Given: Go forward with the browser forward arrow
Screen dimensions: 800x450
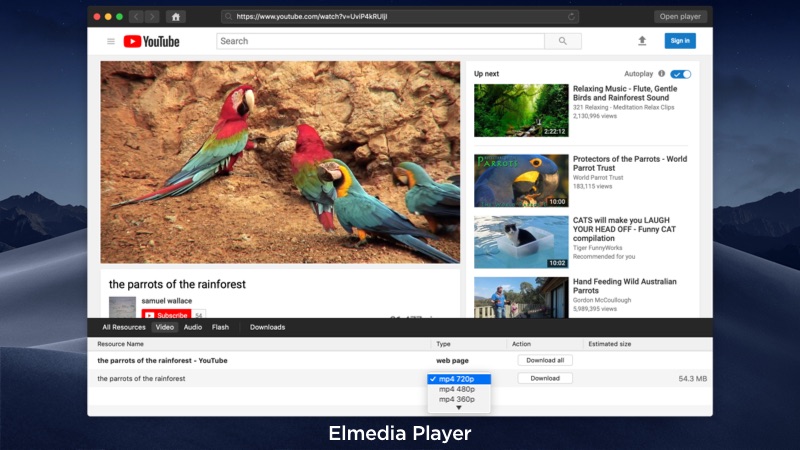Looking at the screenshot, I should click(x=152, y=16).
